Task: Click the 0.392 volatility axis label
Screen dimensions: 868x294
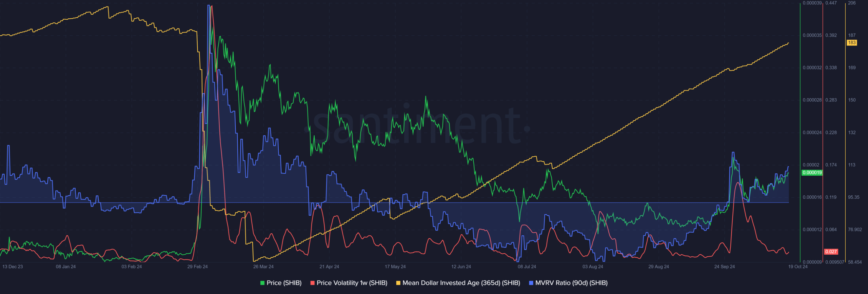Action: point(831,35)
